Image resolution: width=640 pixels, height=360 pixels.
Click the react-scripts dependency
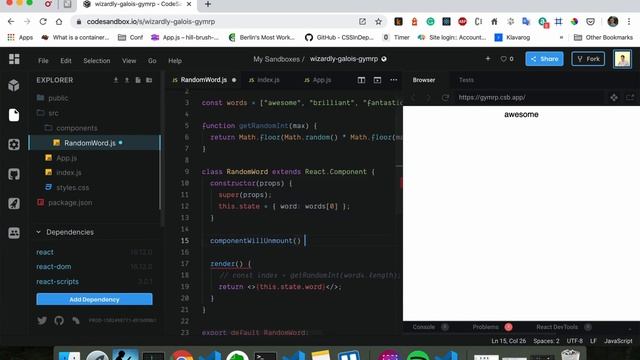(x=57, y=282)
